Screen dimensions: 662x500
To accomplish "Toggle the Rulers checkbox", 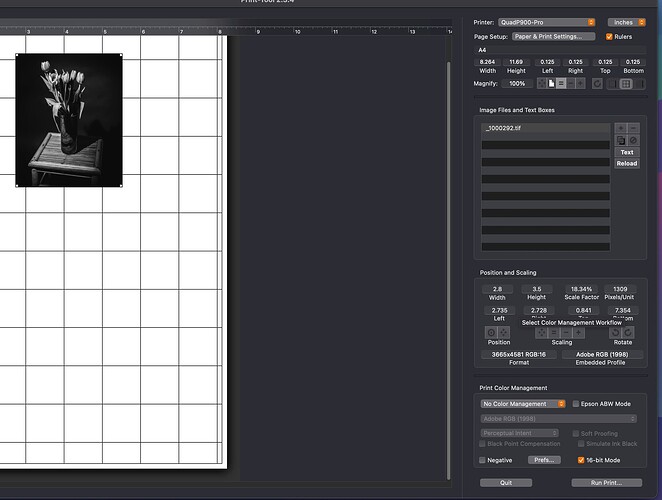I will pos(609,37).
